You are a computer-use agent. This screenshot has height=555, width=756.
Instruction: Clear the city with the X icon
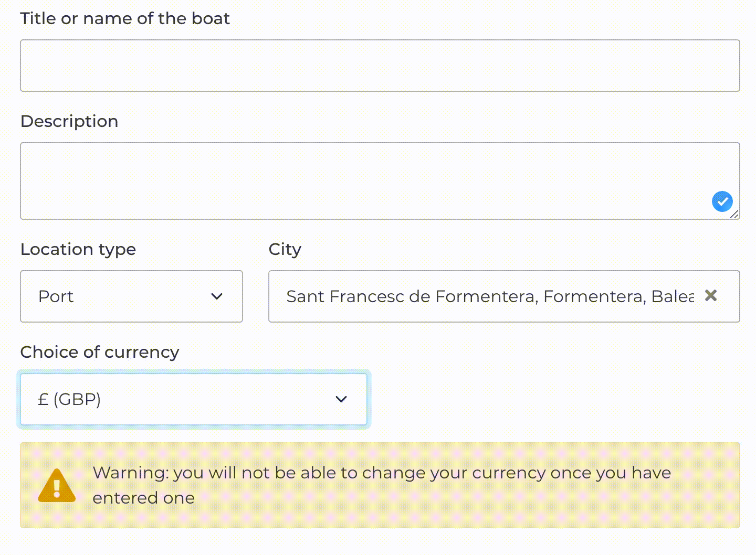[x=711, y=296]
